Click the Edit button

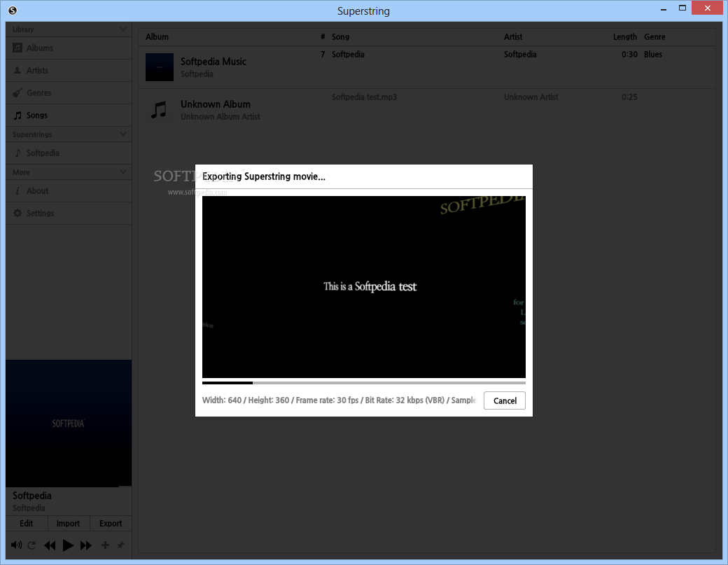point(27,523)
